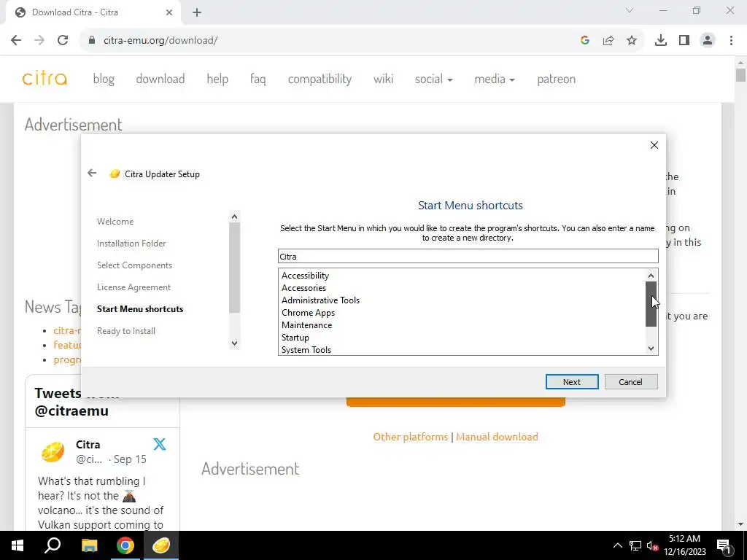Click the Welcome step in the sidebar
747x560 pixels.
[115, 222]
